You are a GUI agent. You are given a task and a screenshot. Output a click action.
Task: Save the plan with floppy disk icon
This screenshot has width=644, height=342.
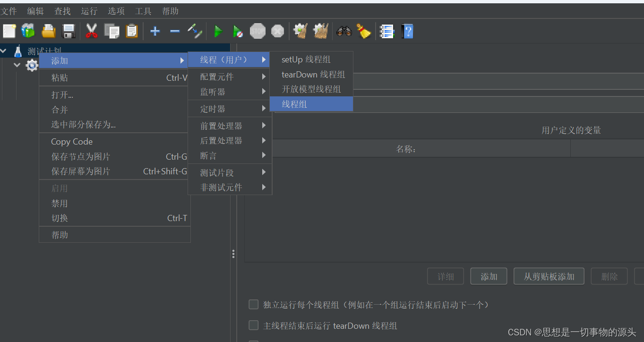(69, 31)
